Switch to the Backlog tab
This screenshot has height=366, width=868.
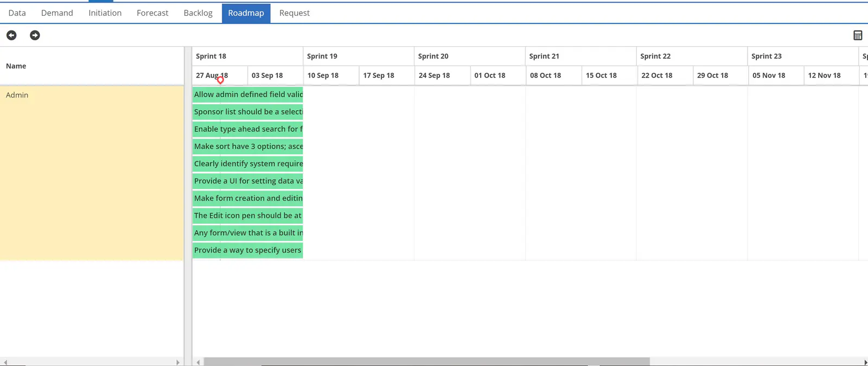[198, 13]
